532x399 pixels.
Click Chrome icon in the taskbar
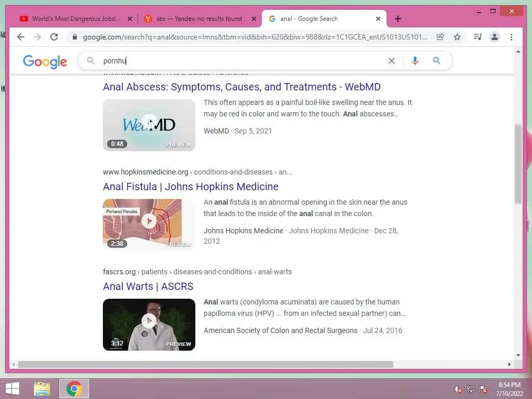click(74, 389)
